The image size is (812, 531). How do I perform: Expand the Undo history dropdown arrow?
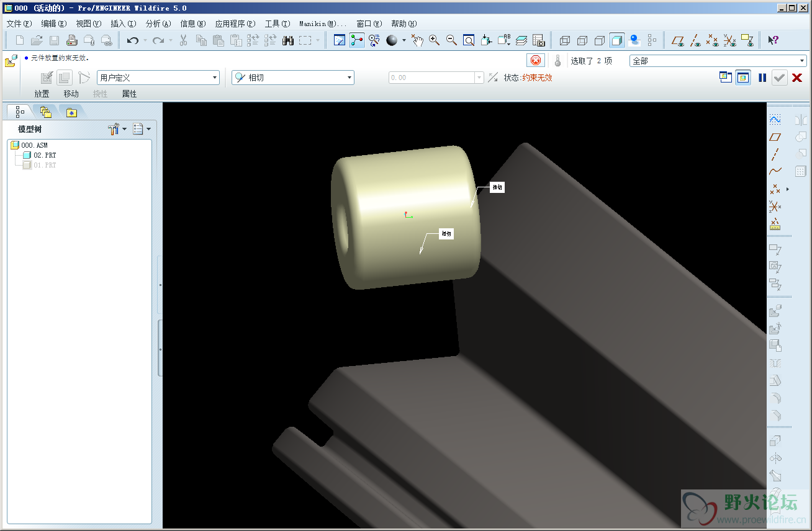(x=145, y=40)
